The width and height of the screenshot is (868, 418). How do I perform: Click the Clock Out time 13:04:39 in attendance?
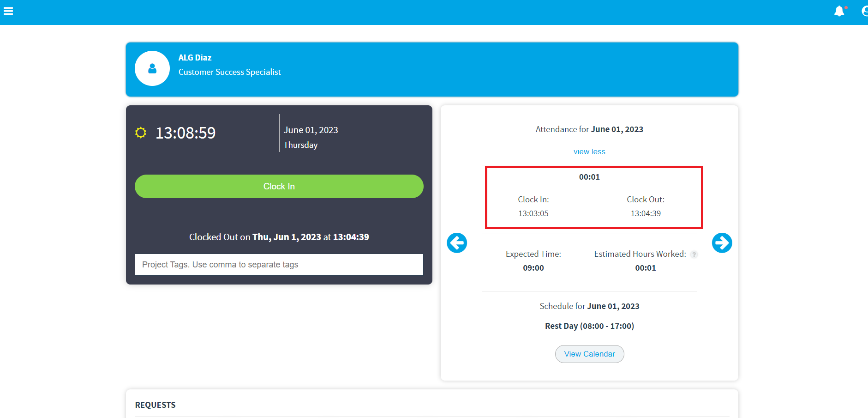coord(646,213)
